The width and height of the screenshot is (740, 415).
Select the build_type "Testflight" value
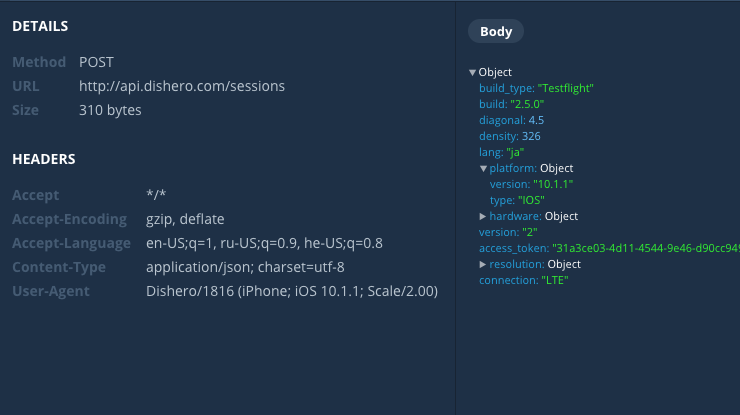coord(566,88)
